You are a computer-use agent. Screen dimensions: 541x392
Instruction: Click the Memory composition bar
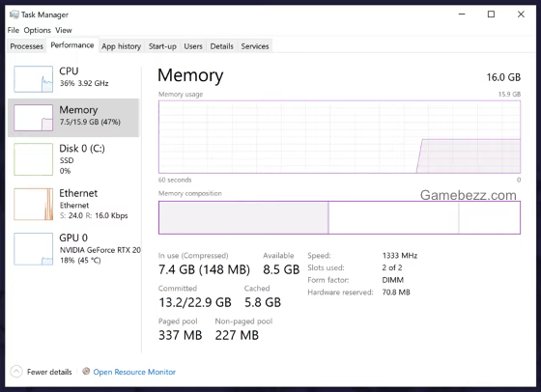(339, 218)
